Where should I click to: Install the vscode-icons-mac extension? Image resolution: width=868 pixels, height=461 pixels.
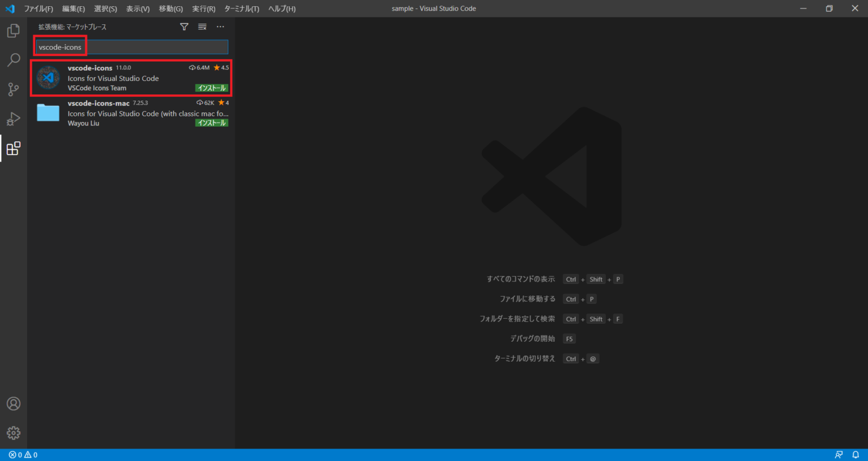(211, 123)
